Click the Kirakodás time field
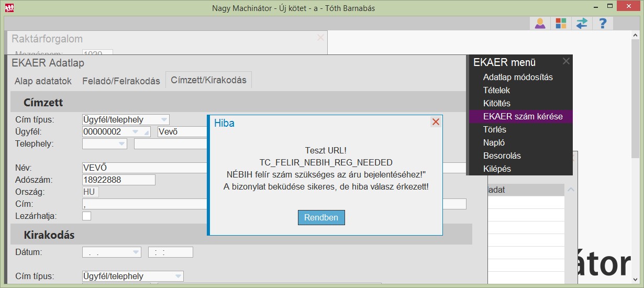 (171, 252)
